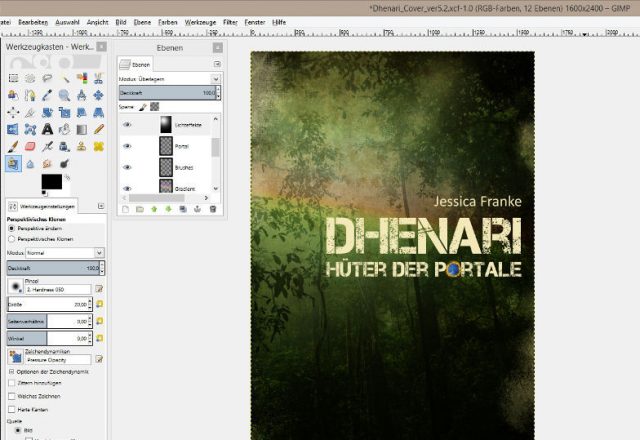Anchor floating layer in Ebenen panel
640x440 pixels.
198,209
